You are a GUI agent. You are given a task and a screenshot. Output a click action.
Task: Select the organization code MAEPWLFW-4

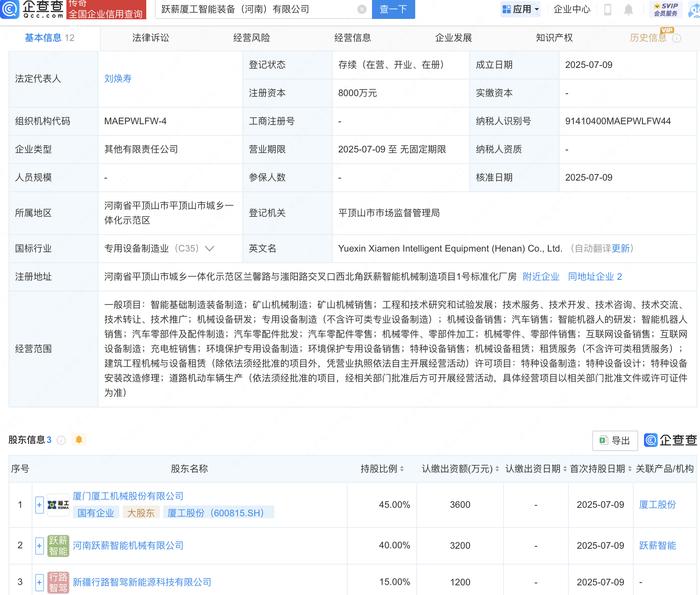135,121
